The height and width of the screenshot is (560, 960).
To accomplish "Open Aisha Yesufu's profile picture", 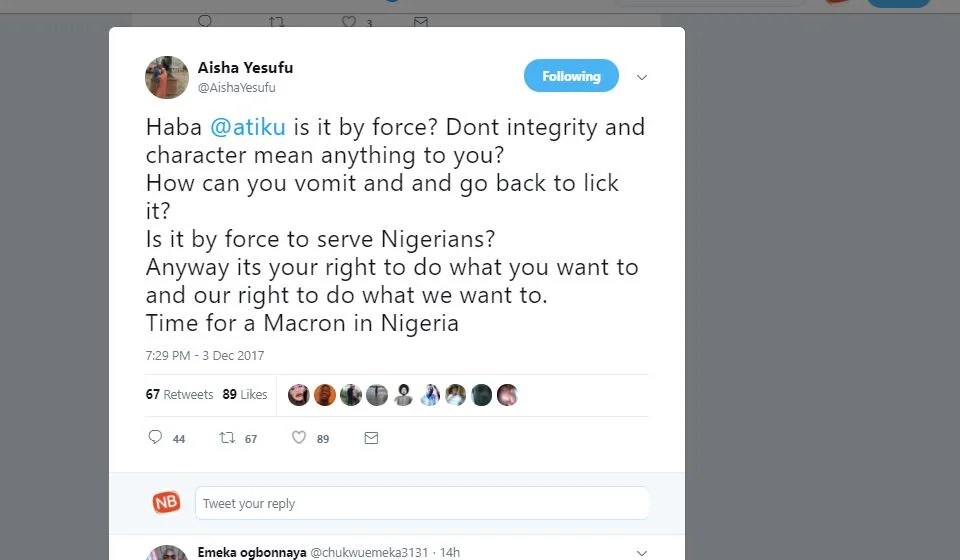I will (167, 77).
